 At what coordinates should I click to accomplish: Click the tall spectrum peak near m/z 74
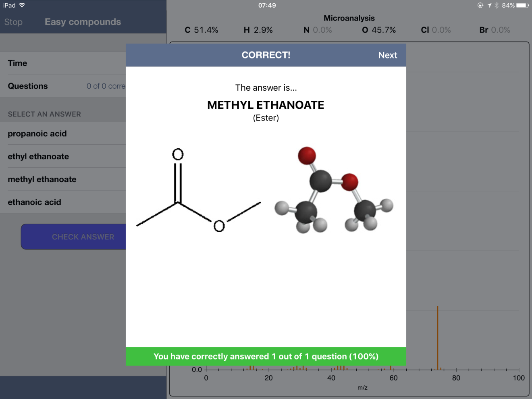(437, 338)
